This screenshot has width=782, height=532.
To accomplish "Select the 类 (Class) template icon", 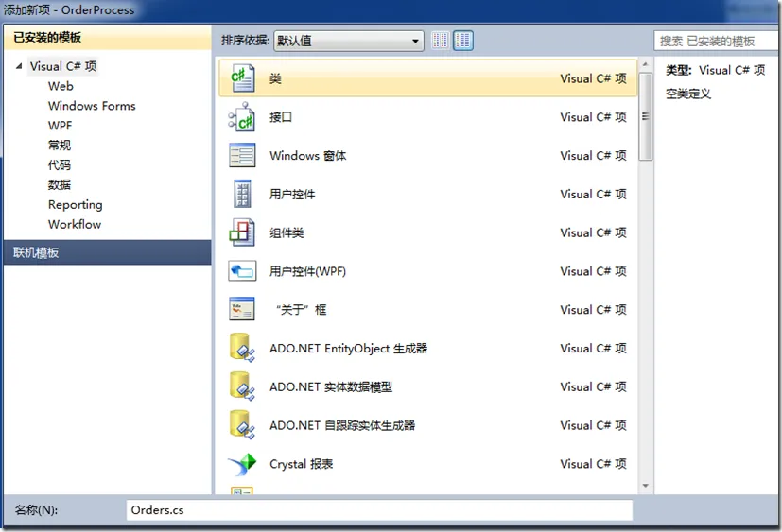I will 242,78.
